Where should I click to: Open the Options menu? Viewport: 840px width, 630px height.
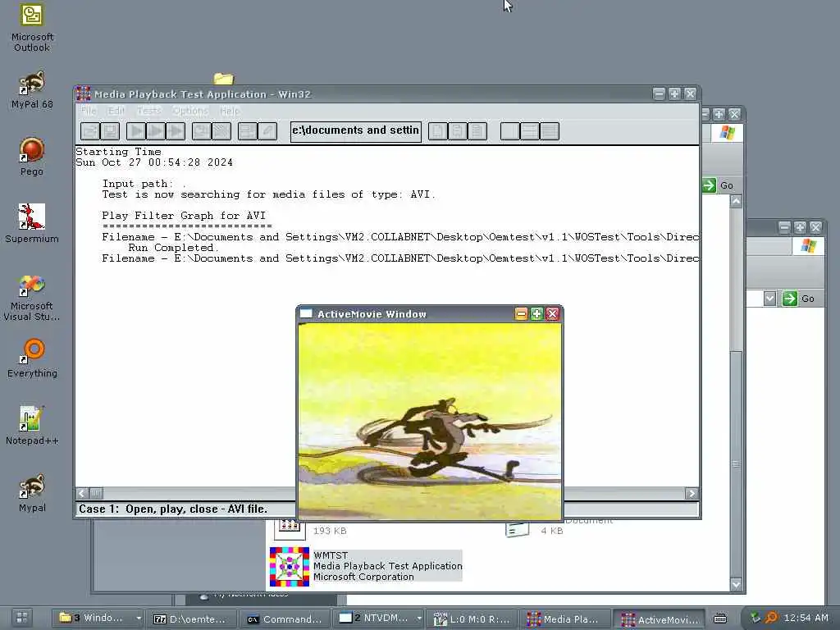pyautogui.click(x=190, y=111)
